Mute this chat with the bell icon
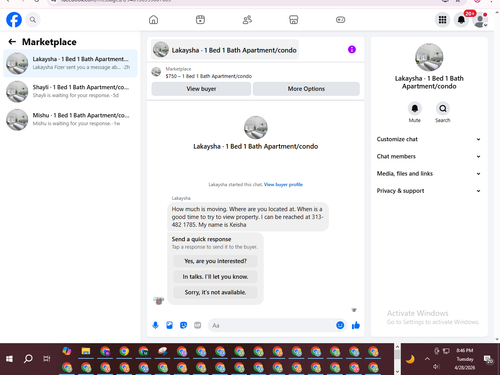Viewport: 500px width, 375px height. click(415, 109)
